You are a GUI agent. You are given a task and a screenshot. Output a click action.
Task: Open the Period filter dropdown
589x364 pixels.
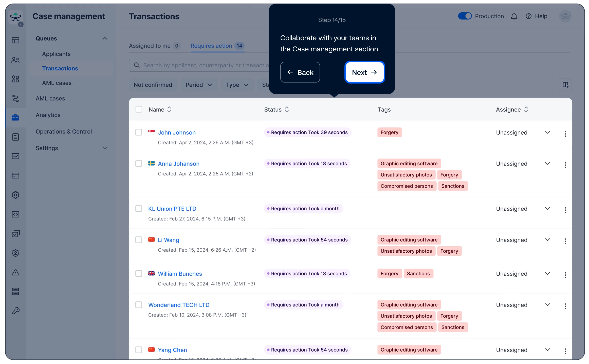[x=199, y=85]
